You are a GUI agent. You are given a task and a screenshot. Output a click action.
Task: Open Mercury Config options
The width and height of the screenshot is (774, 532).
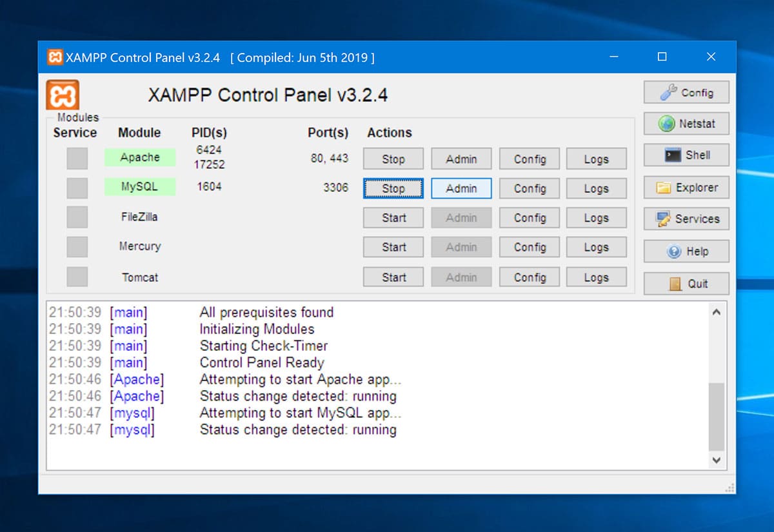tap(530, 247)
